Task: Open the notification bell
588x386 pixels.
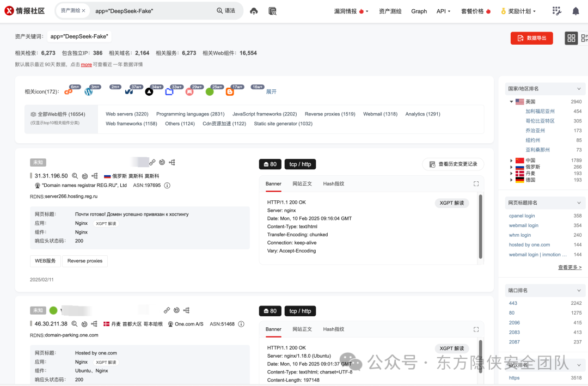Action: 575,11
